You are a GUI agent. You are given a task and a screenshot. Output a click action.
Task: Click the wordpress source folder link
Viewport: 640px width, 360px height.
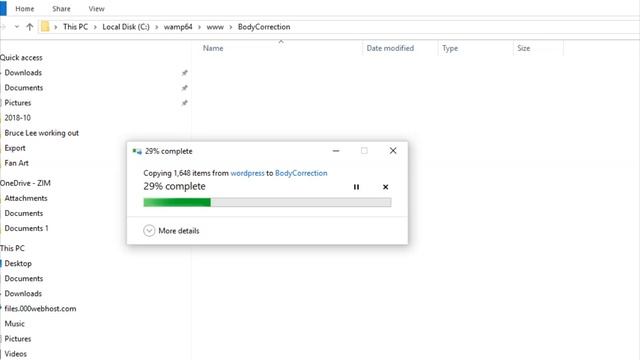click(247, 173)
